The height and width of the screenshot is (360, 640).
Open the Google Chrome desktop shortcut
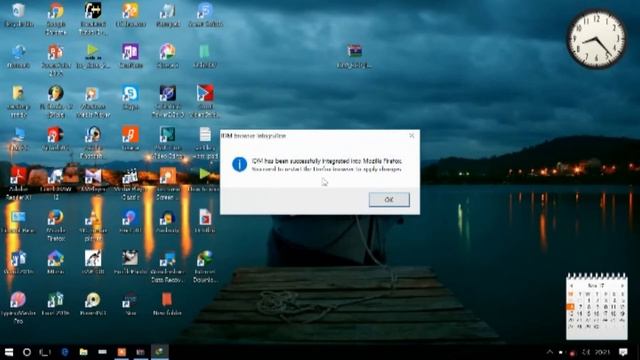(56, 19)
